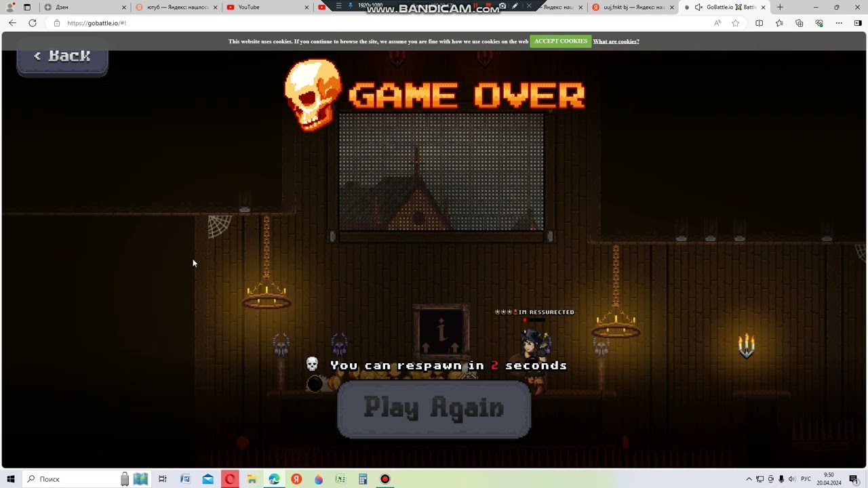Open Edge settings and more menu

839,23
